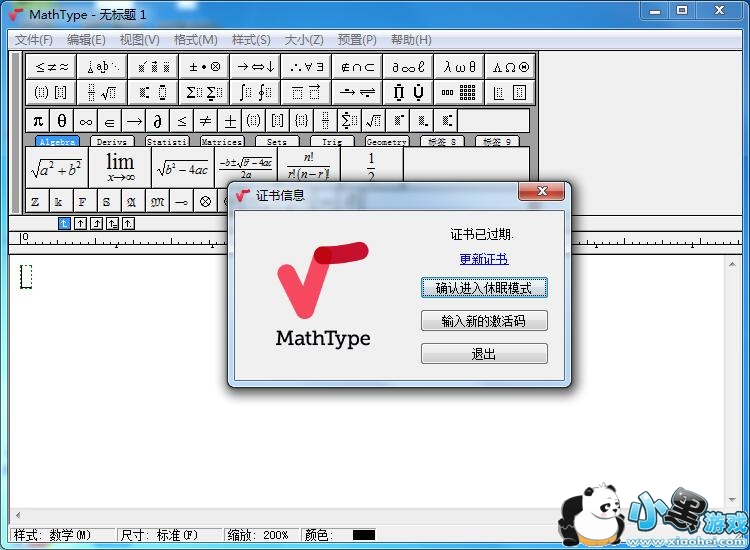The height and width of the screenshot is (550, 750).
Task: Insert the right arrow from small bar
Action: click(x=134, y=121)
